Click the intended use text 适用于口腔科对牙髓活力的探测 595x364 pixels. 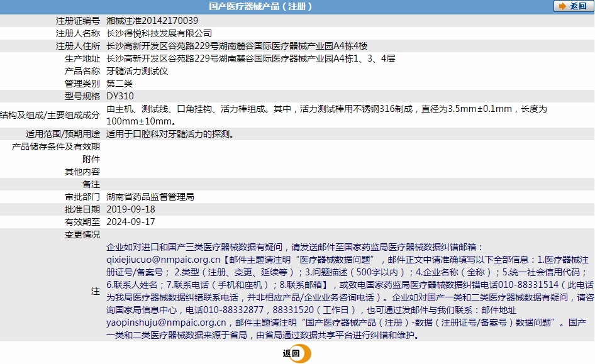170,134
